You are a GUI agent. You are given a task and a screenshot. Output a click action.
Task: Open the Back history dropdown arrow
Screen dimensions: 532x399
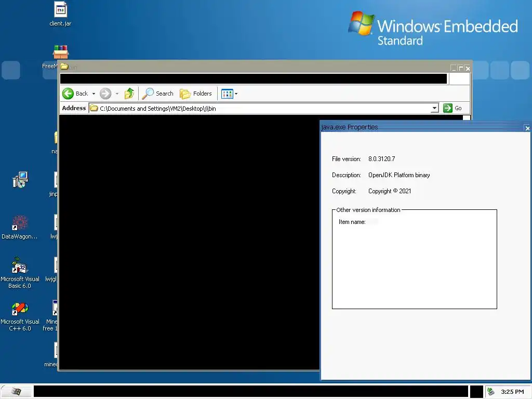coord(94,94)
